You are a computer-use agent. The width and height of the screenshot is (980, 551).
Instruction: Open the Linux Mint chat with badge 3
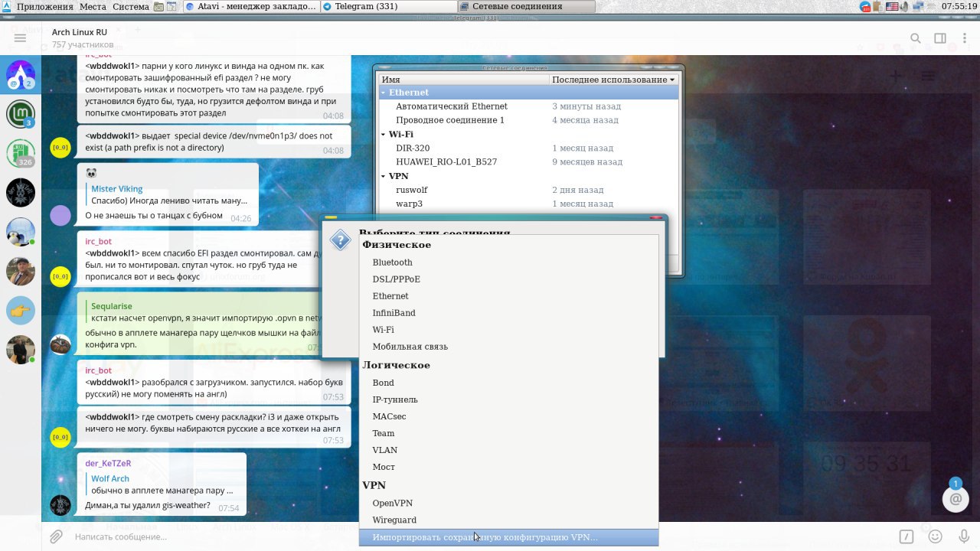[x=21, y=114]
